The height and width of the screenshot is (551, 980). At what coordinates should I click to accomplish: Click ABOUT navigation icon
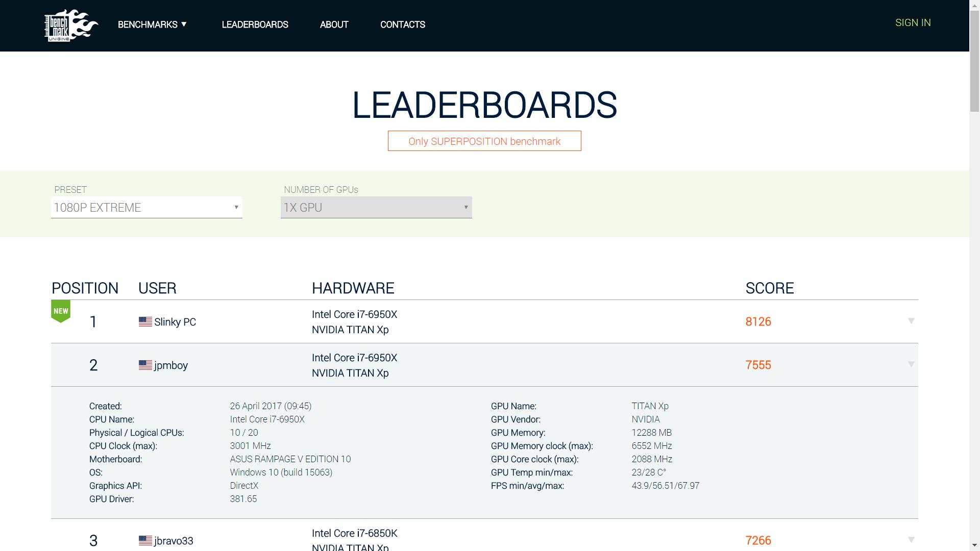[x=334, y=25]
